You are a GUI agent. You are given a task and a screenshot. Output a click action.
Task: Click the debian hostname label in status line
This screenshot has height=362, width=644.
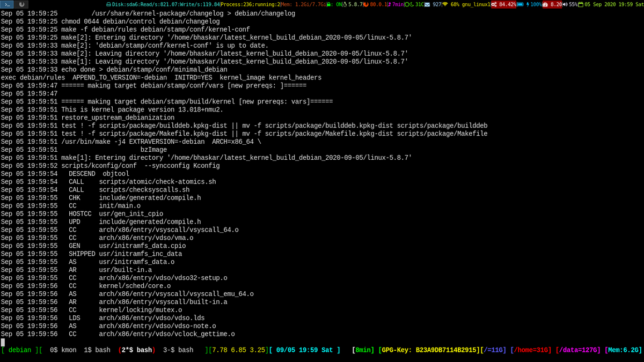click(x=20, y=350)
